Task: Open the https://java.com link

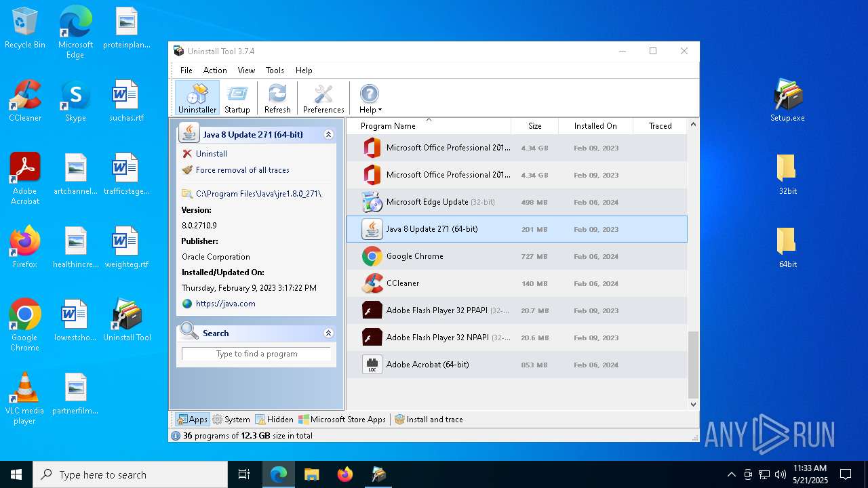Action: tap(226, 304)
